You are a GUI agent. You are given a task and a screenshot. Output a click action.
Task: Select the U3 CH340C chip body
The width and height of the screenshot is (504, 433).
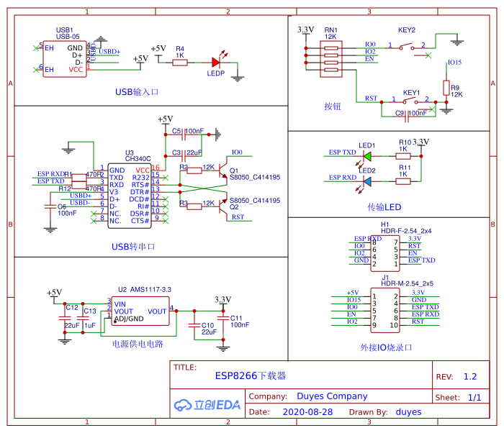[x=130, y=196]
